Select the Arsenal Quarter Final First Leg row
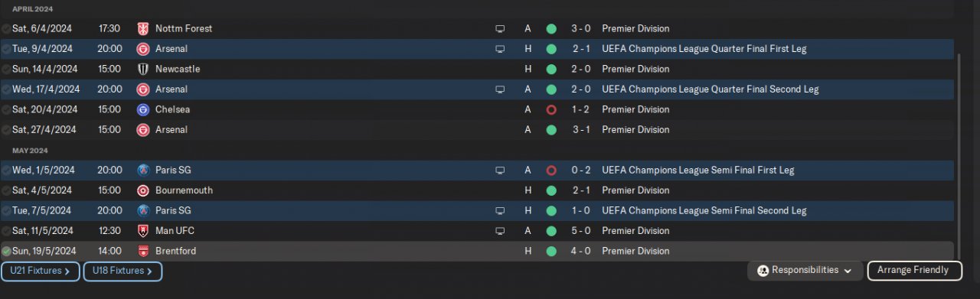 (x=477, y=49)
